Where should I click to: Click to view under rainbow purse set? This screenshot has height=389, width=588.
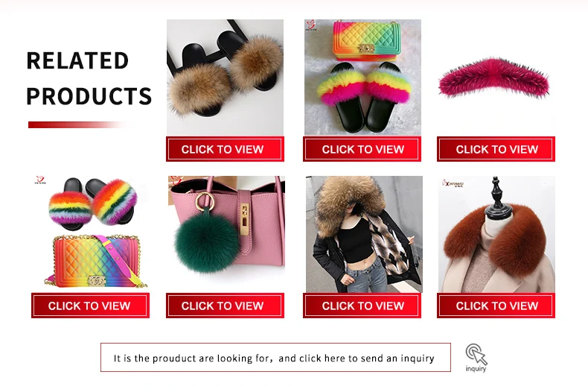(362, 149)
